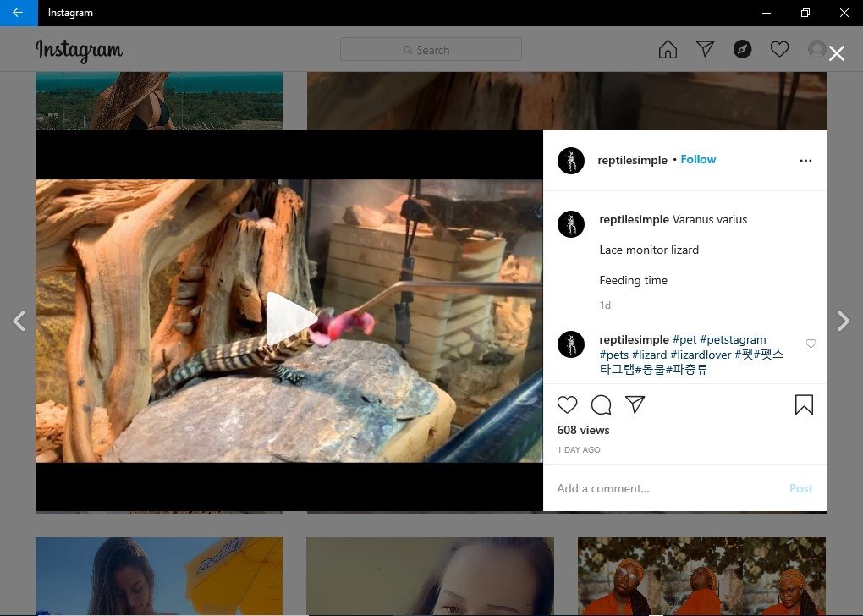The image size is (863, 616).
Task: Click reptilesimple name in hashtag comment
Action: pos(634,339)
